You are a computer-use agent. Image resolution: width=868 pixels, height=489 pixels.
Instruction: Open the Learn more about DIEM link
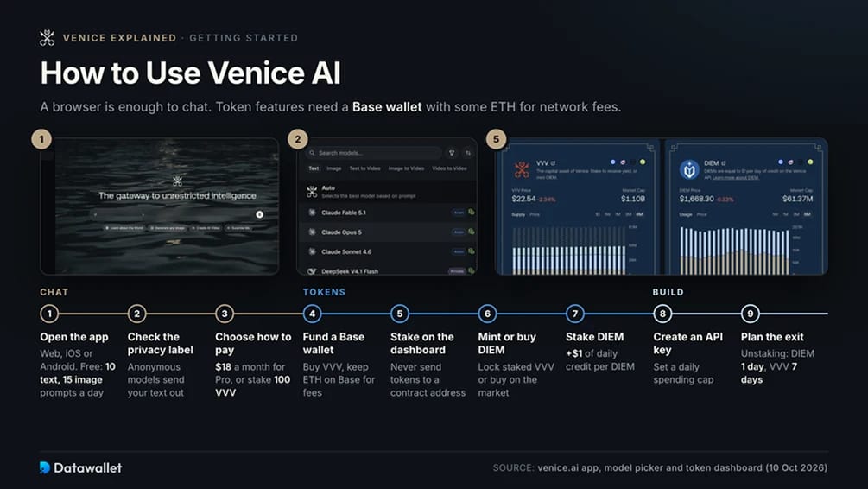click(736, 178)
